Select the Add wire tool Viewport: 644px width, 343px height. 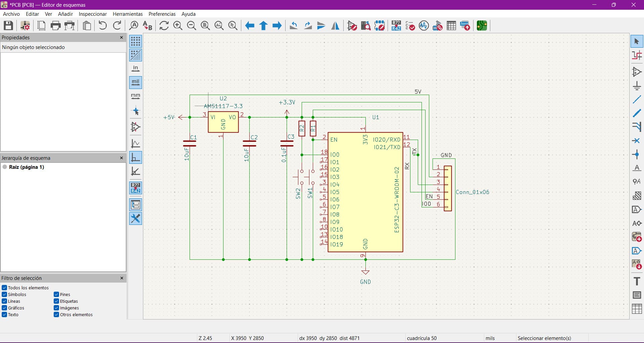(637, 100)
